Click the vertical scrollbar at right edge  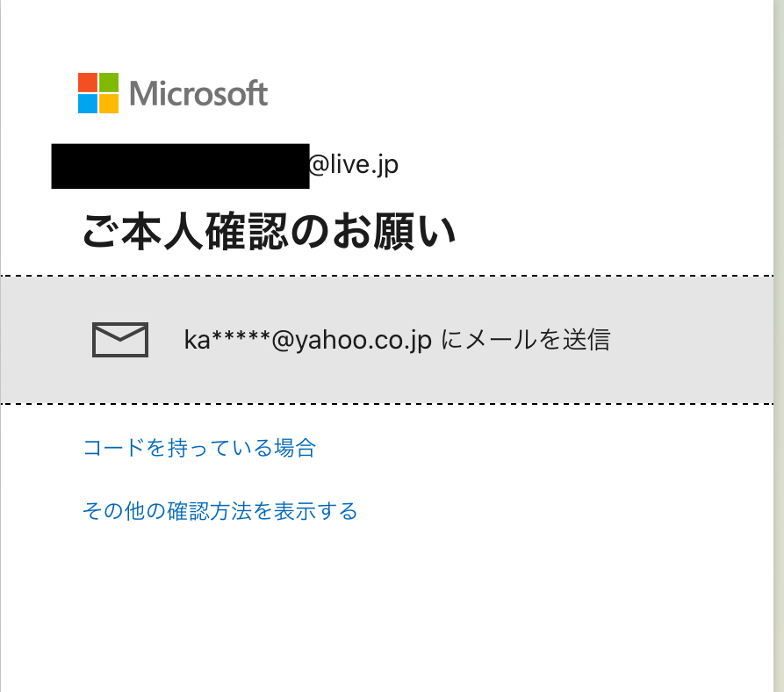point(779,346)
